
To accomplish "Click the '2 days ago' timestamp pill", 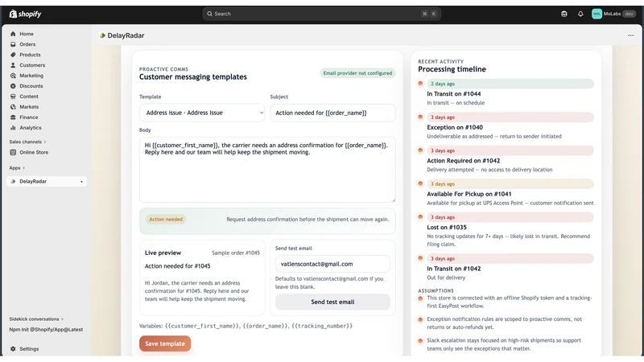I will 510,84.
